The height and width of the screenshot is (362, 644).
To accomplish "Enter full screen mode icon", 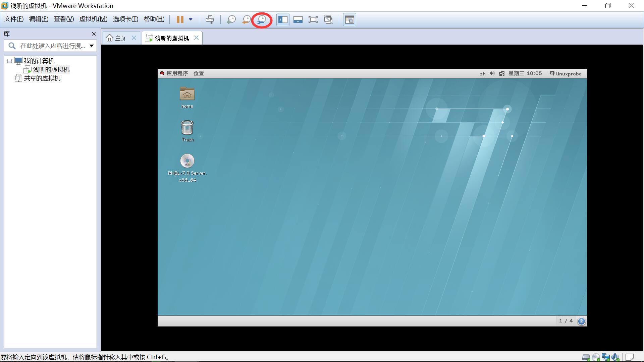I will pyautogui.click(x=313, y=19).
